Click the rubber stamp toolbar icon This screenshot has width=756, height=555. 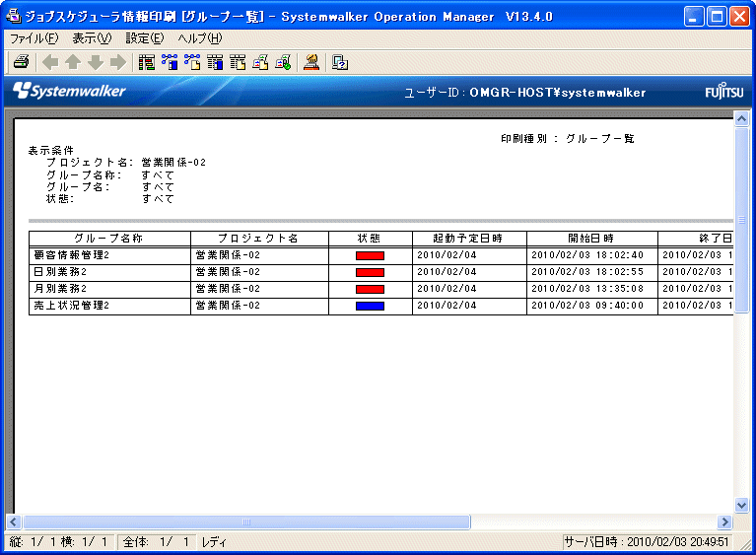pos(311,62)
